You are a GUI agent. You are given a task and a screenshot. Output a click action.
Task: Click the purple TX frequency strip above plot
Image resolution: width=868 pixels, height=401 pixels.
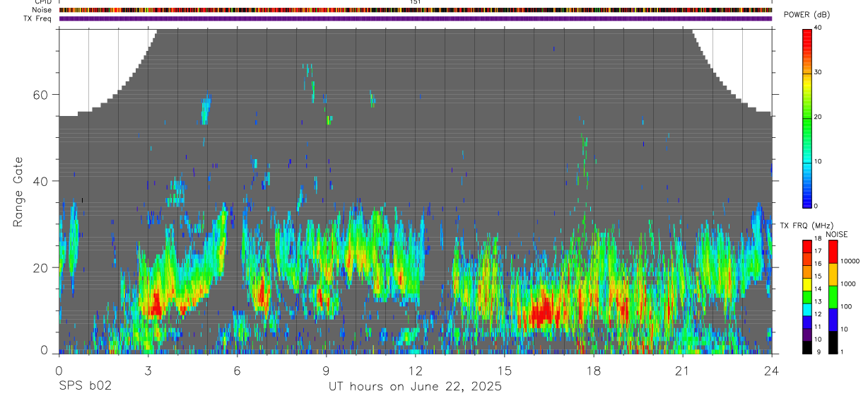415,18
